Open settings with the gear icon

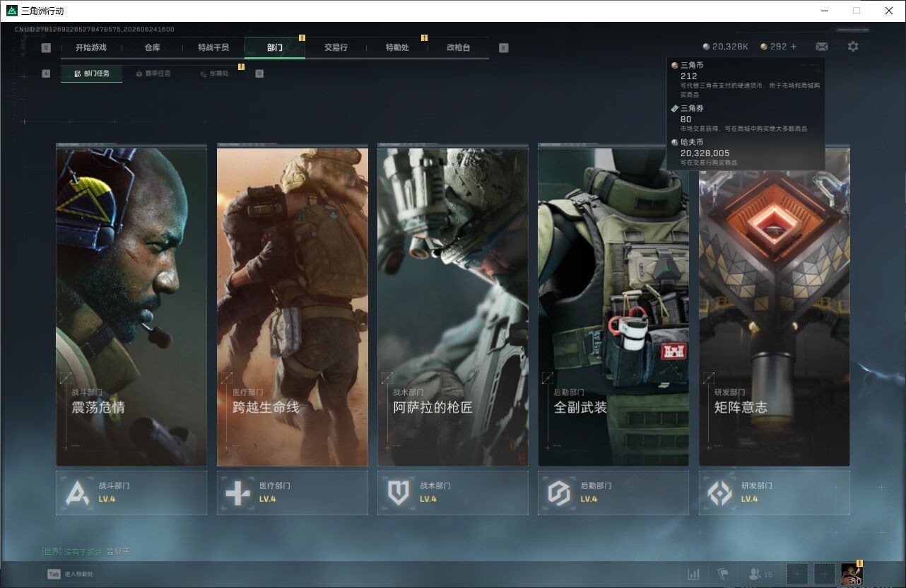[853, 47]
